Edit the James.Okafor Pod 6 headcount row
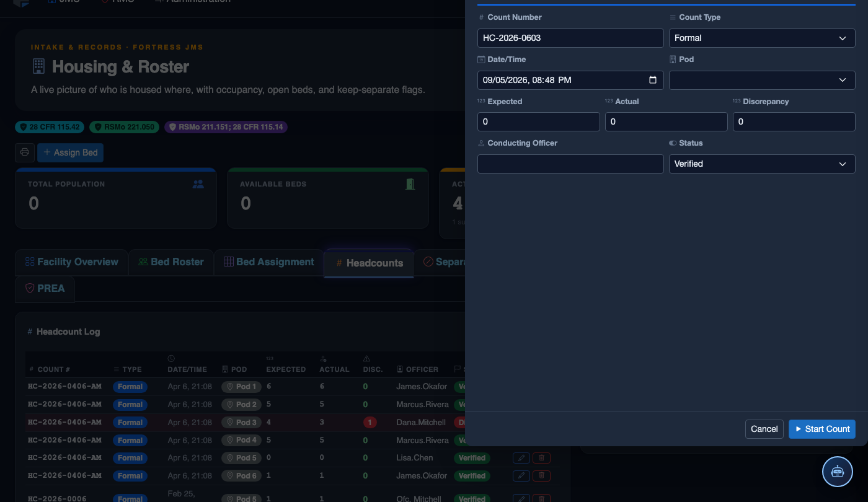The height and width of the screenshot is (502, 868). (521, 476)
